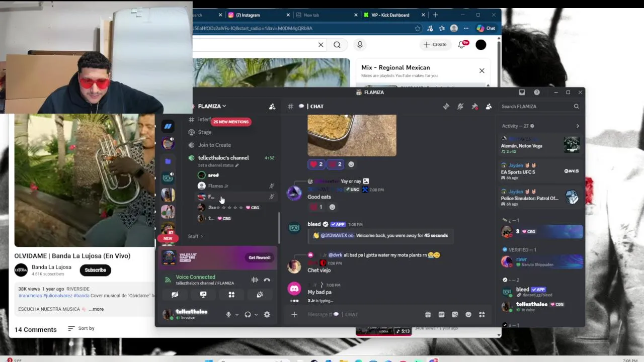Deafen with headphones icon
Image resolution: width=644 pixels, height=362 pixels.
pos(248,314)
